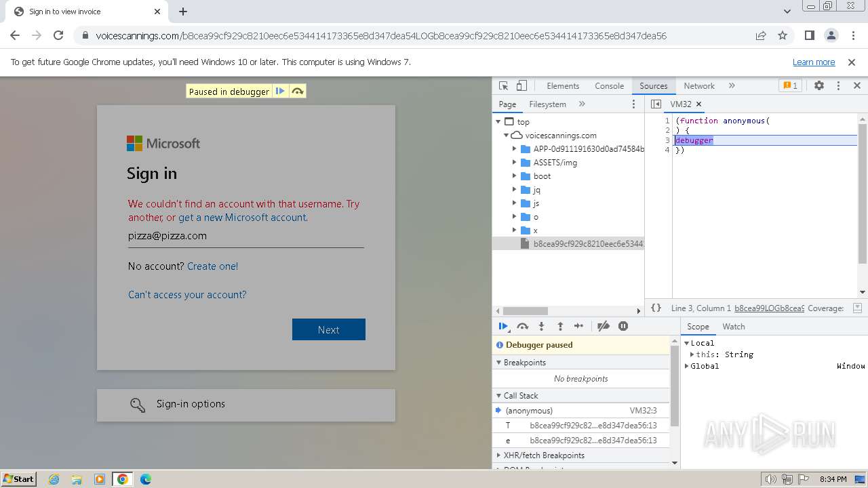Image resolution: width=868 pixels, height=488 pixels.
Task: Click the email input containing pizza@pizza.com
Action: pos(246,236)
